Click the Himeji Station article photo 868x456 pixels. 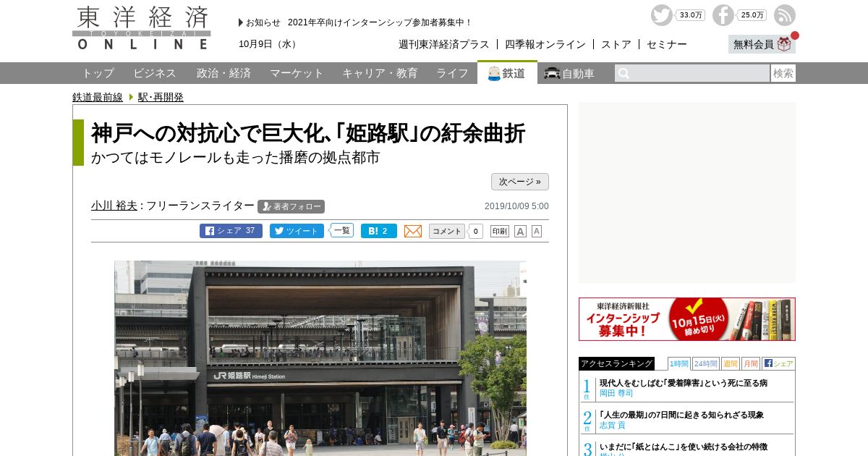click(320, 358)
